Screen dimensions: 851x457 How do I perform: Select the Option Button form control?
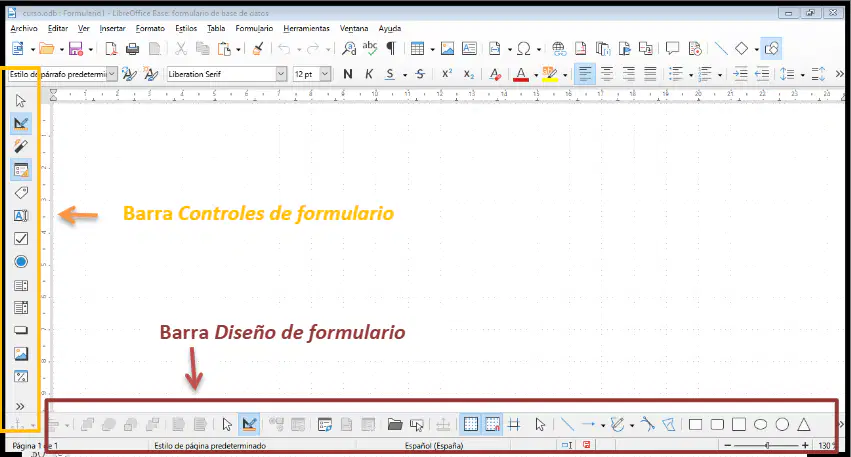point(21,262)
